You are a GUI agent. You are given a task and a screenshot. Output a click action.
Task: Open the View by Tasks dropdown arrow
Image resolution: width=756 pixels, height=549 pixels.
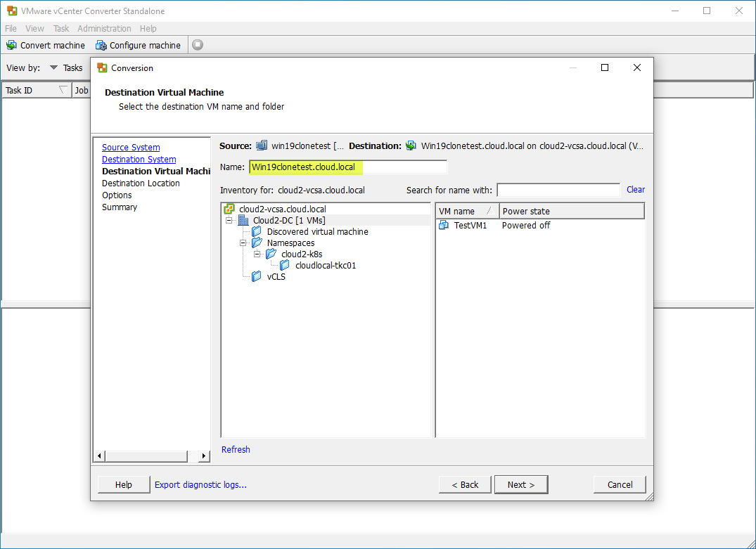point(53,68)
